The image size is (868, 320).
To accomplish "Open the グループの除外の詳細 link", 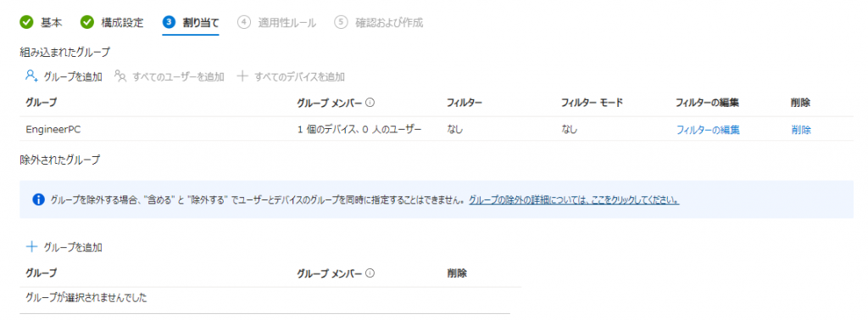I will click(574, 199).
